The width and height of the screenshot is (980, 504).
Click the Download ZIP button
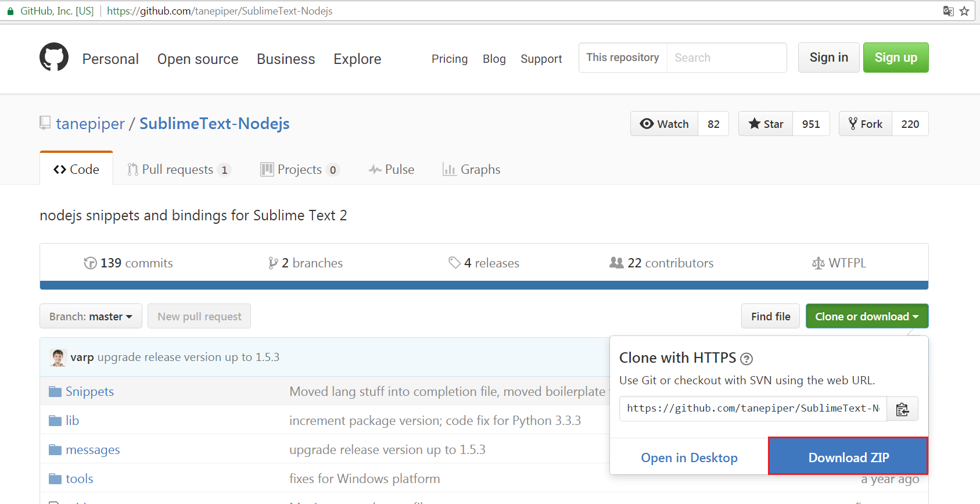pos(848,456)
